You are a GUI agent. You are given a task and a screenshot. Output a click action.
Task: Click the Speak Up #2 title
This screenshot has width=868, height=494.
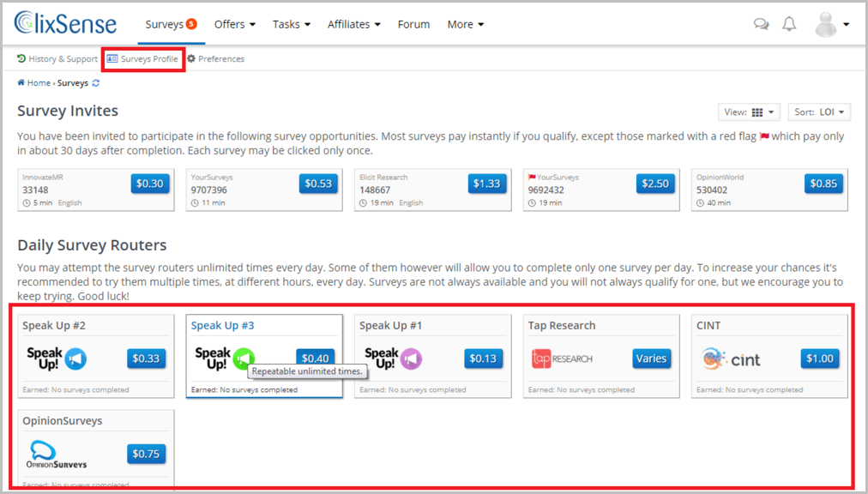point(54,326)
